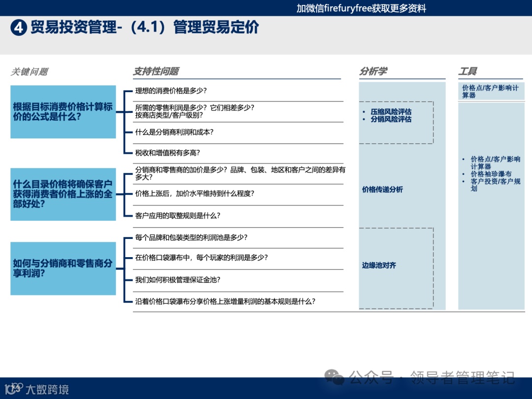The image size is (532, 399).
Task: Click the numbered circle 4 icon in the title
Action: (x=19, y=28)
